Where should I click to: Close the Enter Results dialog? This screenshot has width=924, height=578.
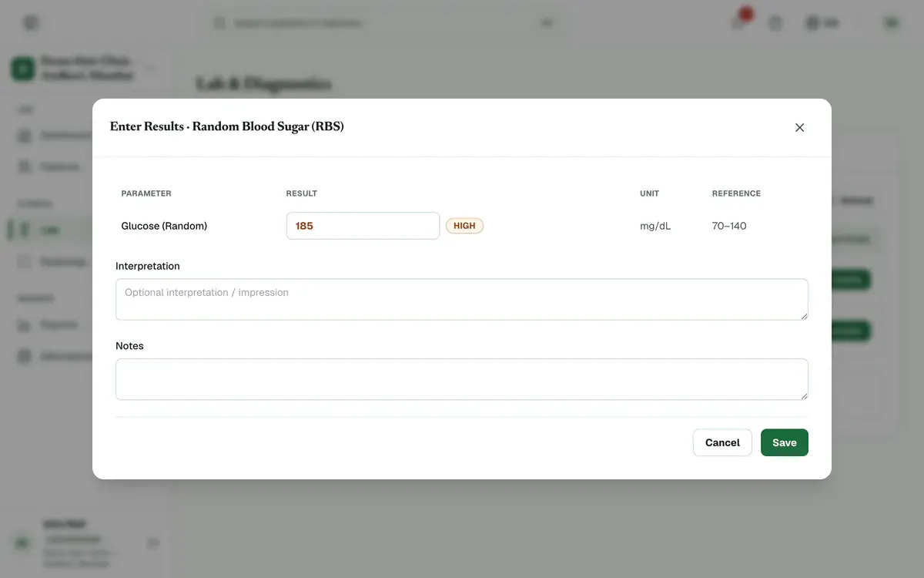[799, 127]
